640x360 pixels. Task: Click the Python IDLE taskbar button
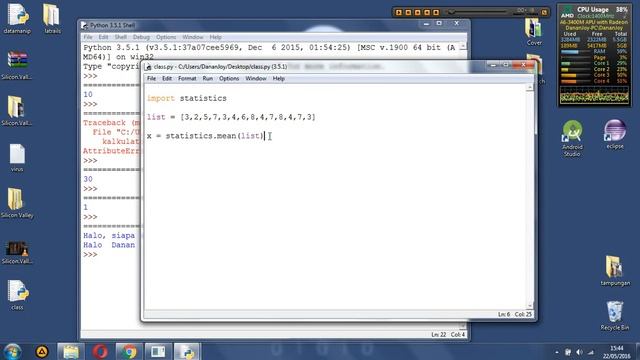click(x=187, y=351)
